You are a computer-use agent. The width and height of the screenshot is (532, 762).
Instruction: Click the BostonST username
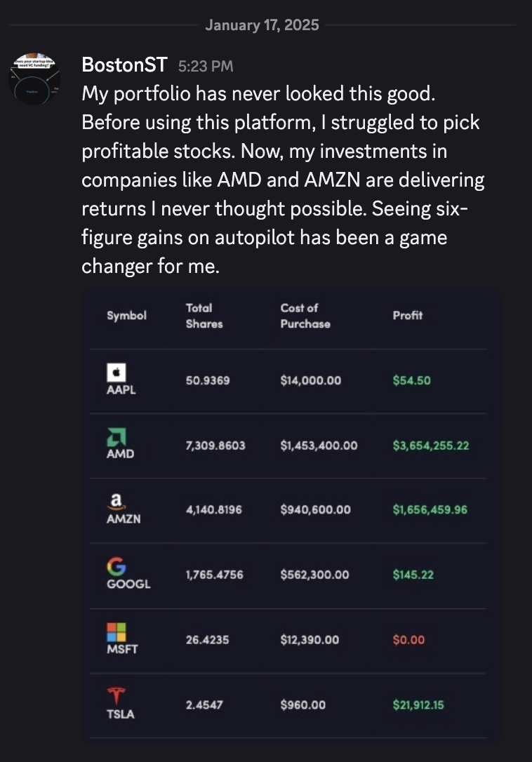click(124, 65)
